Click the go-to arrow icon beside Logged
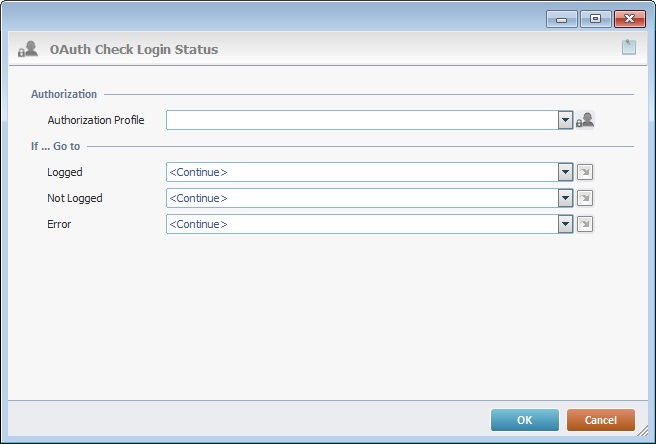 (x=585, y=172)
